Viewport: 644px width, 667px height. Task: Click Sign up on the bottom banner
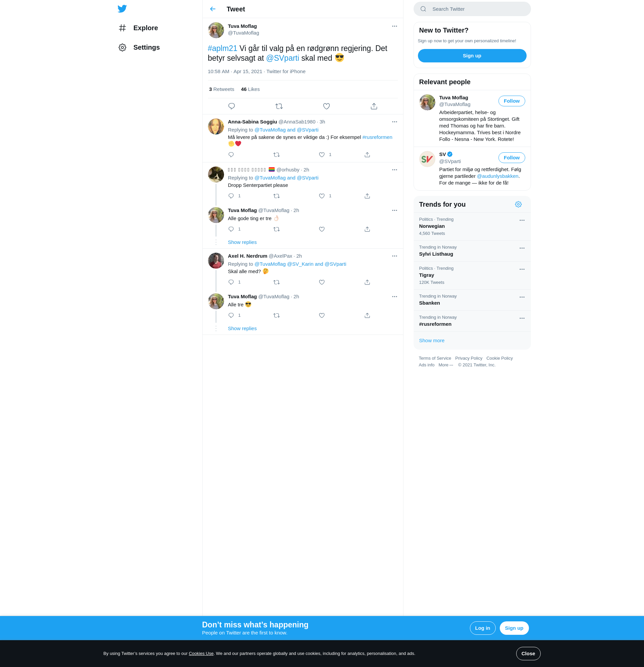click(x=514, y=628)
